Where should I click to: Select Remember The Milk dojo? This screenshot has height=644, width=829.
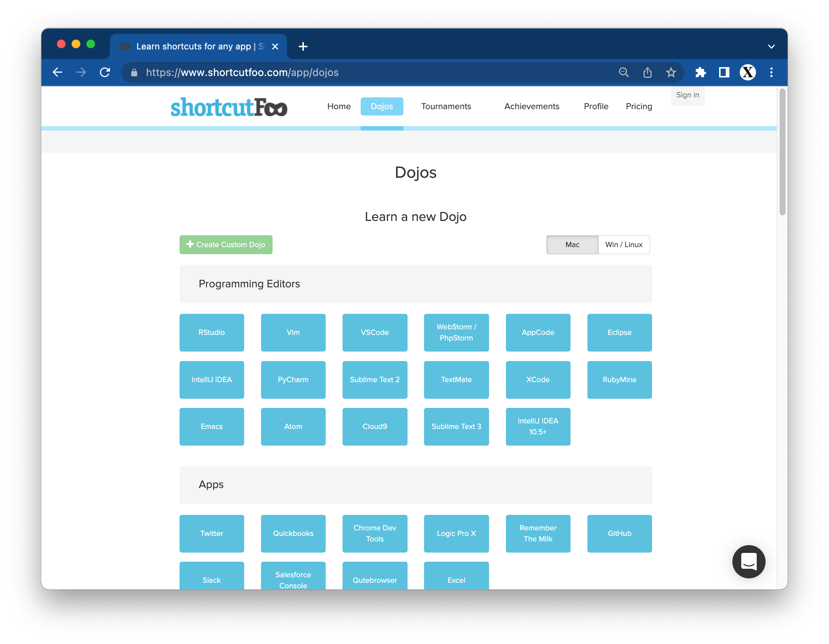(538, 533)
